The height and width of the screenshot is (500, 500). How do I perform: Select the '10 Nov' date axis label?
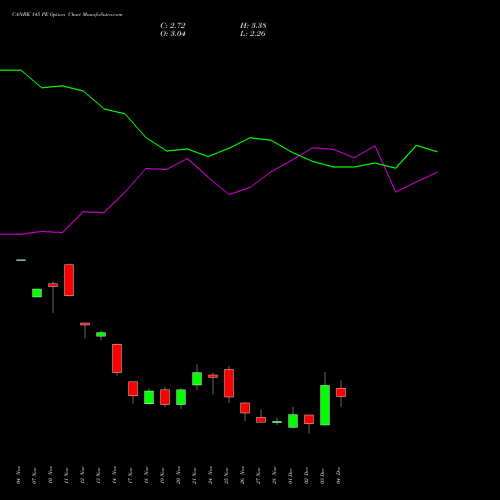pos(50,475)
